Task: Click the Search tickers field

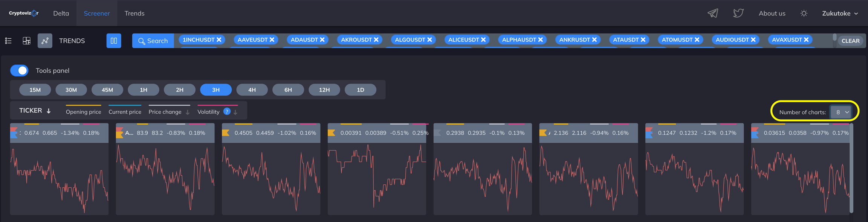Action: (x=153, y=41)
